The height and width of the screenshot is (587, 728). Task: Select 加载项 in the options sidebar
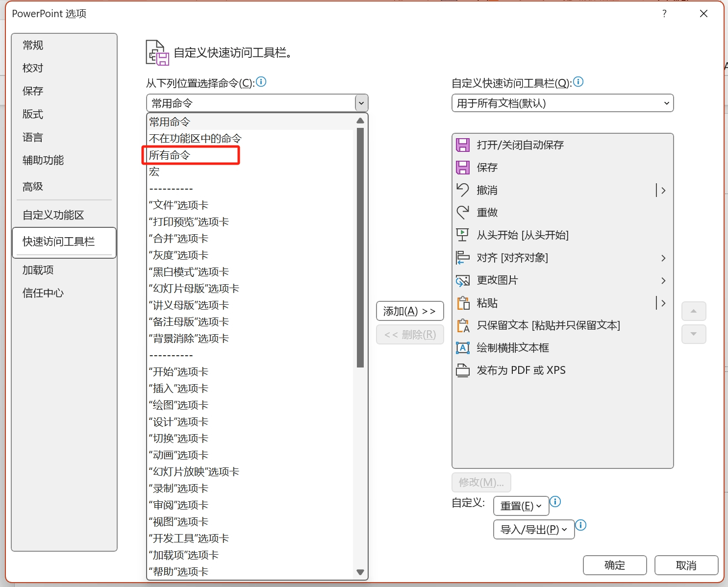pyautogui.click(x=64, y=270)
